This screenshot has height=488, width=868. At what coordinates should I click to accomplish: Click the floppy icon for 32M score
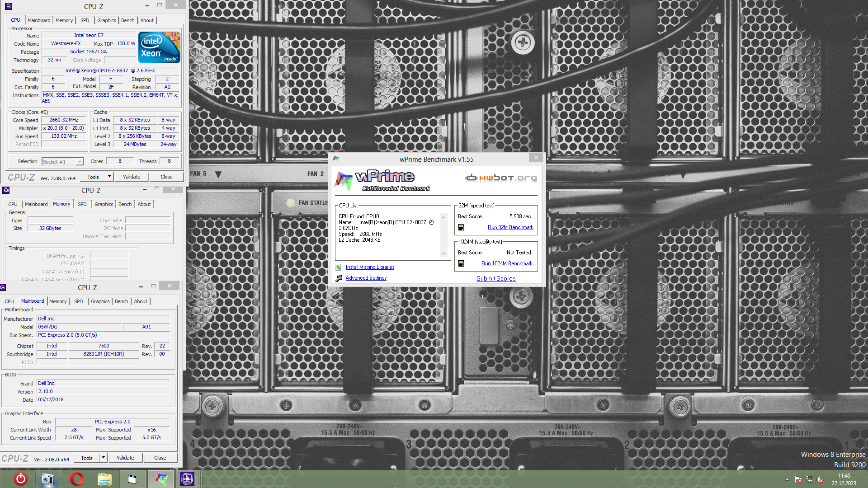(461, 227)
